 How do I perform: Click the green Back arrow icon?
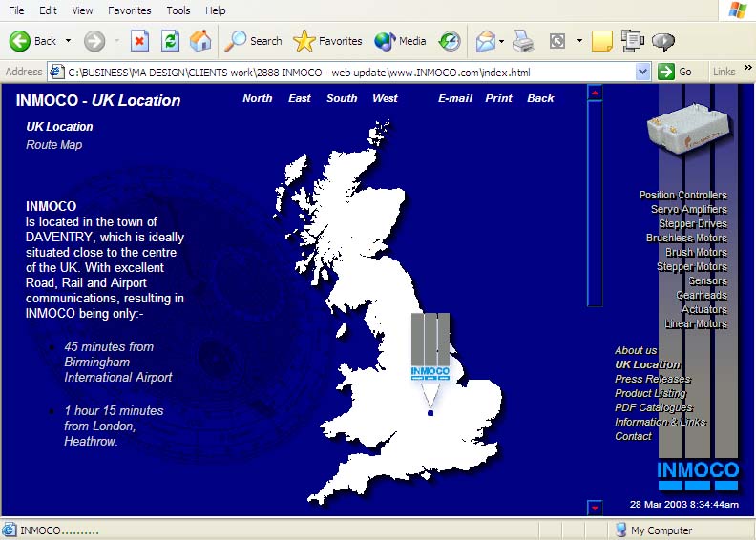click(20, 41)
